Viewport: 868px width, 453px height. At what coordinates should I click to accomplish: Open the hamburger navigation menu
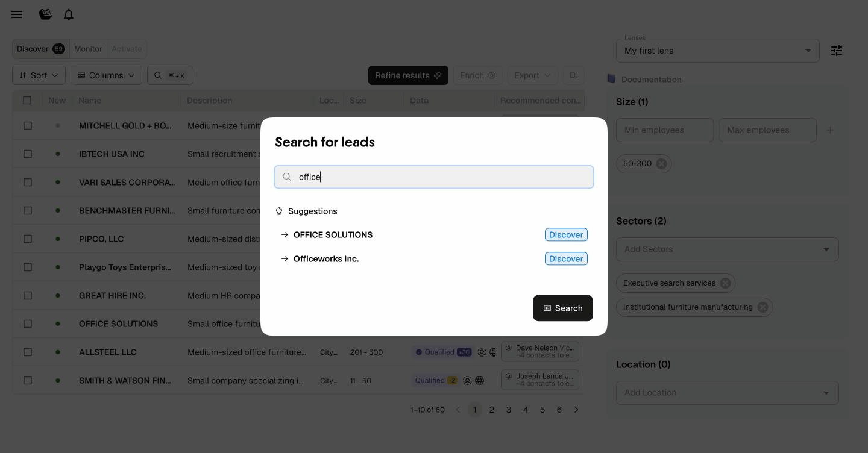(x=17, y=14)
